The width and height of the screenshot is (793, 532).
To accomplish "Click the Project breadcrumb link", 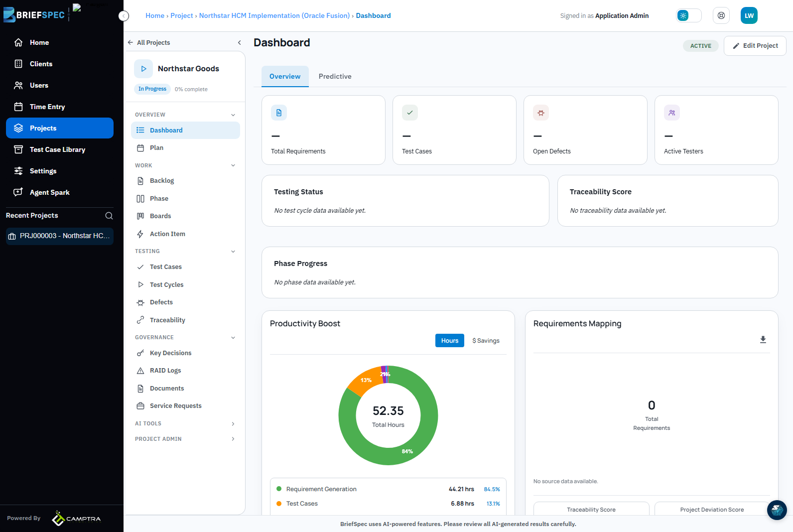I will [182, 16].
